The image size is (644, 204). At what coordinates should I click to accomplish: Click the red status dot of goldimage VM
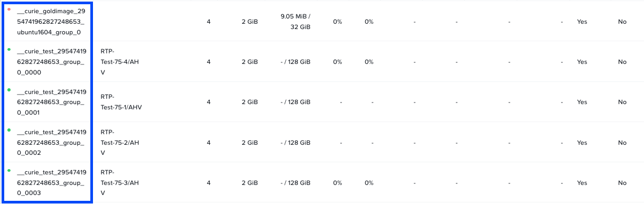tap(9, 10)
